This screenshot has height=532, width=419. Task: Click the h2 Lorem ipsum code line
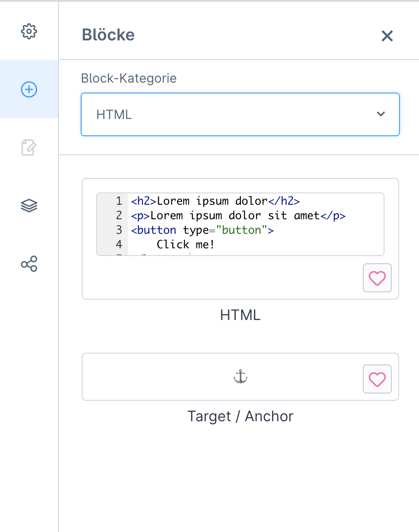[215, 201]
